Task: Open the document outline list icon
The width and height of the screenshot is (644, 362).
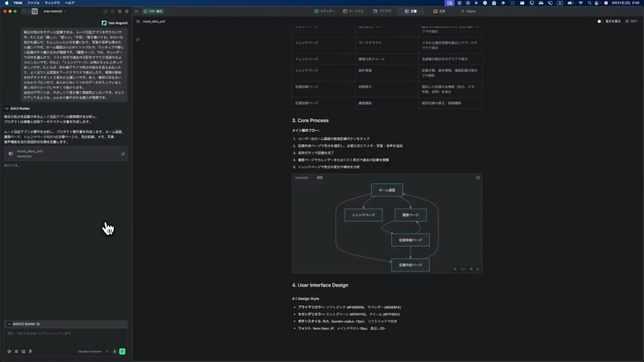Action: coord(138,21)
